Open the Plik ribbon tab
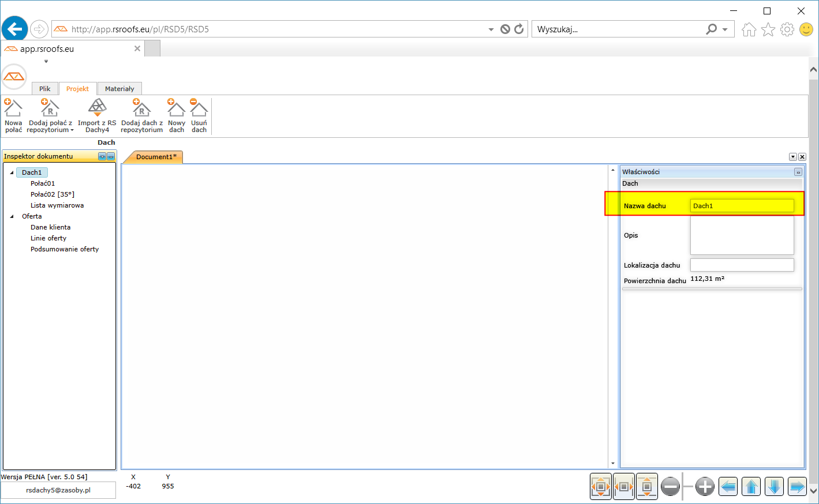This screenshot has height=504, width=819. [x=45, y=89]
